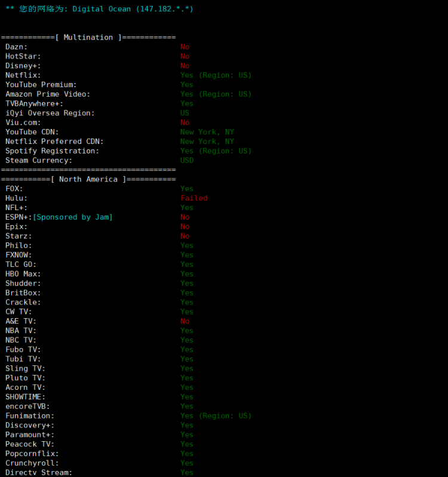Click the Starz: label
The image size is (448, 477).
point(19,236)
